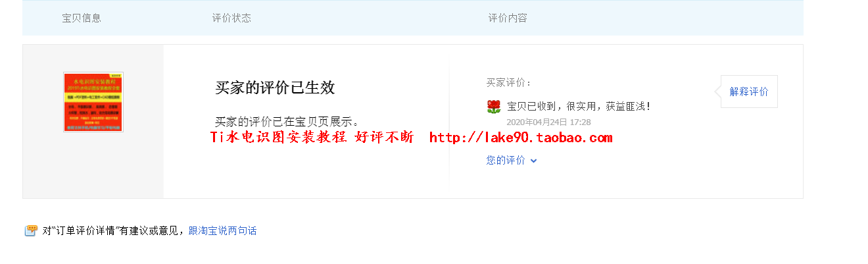Open the product thumbnail image
The height and width of the screenshot is (264, 868).
point(93,102)
